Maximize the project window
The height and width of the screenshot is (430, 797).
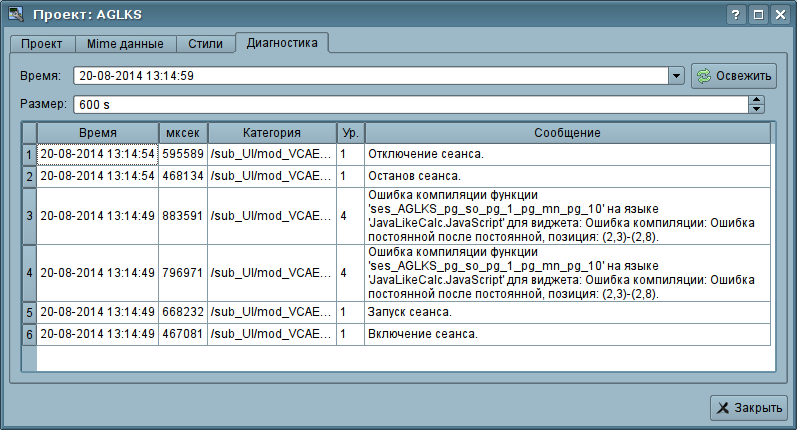pos(758,15)
